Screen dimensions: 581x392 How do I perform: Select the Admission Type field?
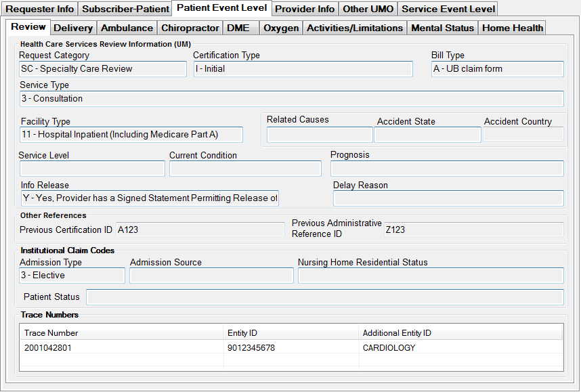(72, 276)
